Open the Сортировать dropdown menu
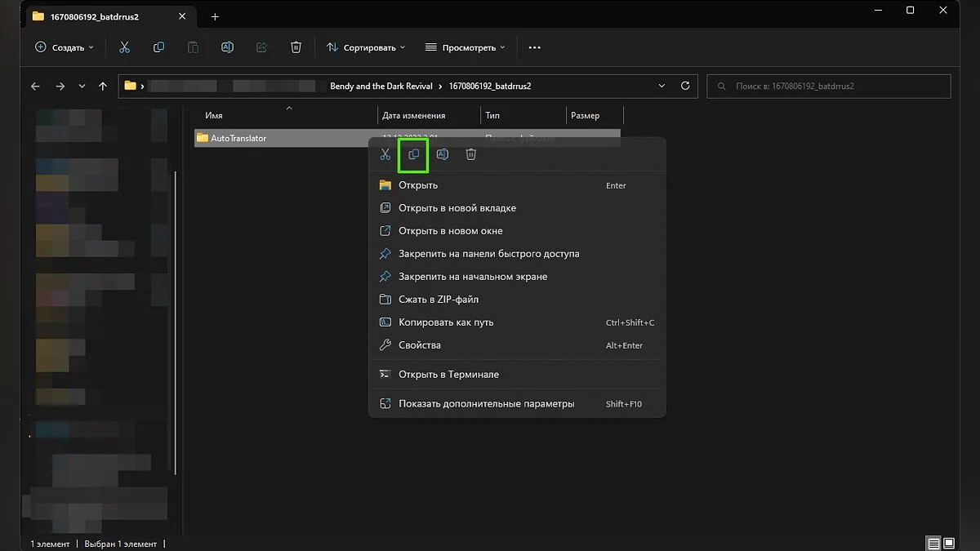 (366, 47)
